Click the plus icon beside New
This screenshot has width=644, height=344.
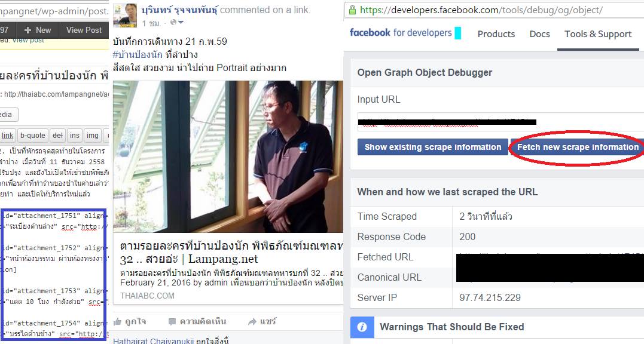pyautogui.click(x=28, y=30)
